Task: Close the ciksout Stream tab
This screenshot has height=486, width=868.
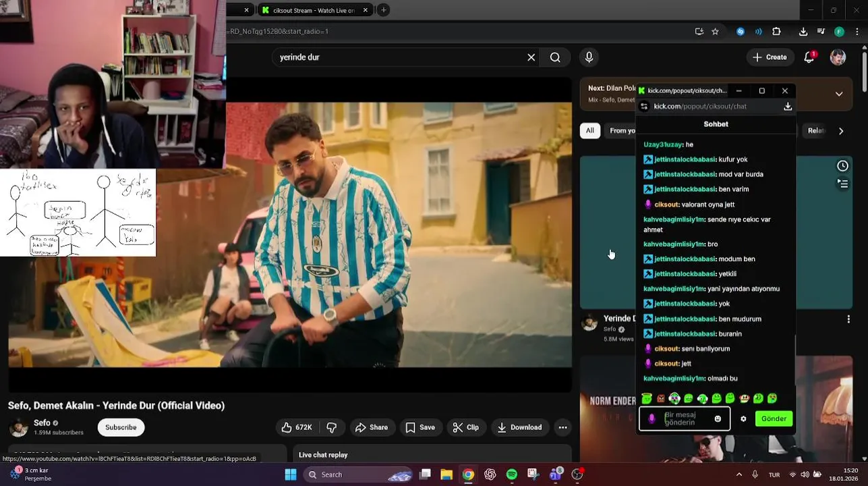Action: tap(366, 10)
